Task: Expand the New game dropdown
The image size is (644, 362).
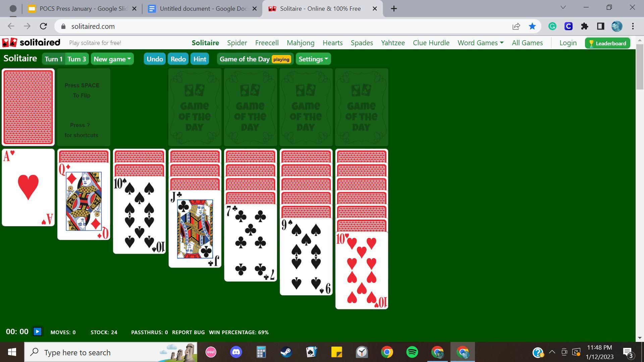Action: click(x=112, y=59)
